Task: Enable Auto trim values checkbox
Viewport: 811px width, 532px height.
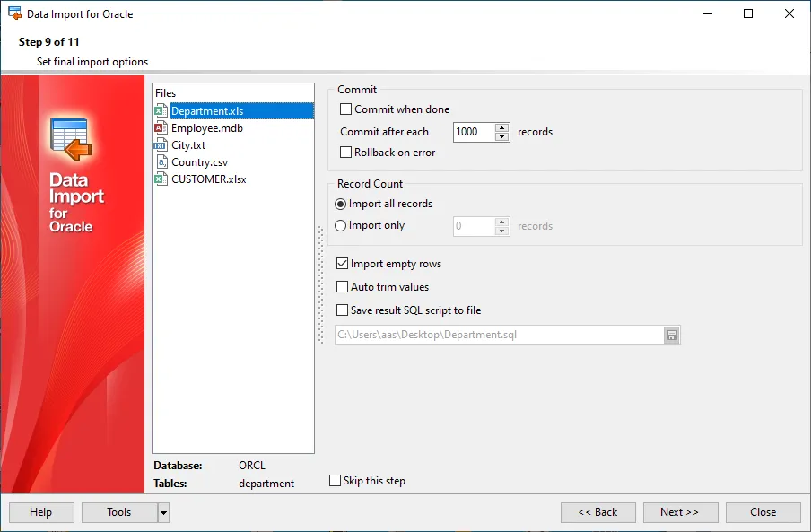Action: tap(342, 287)
